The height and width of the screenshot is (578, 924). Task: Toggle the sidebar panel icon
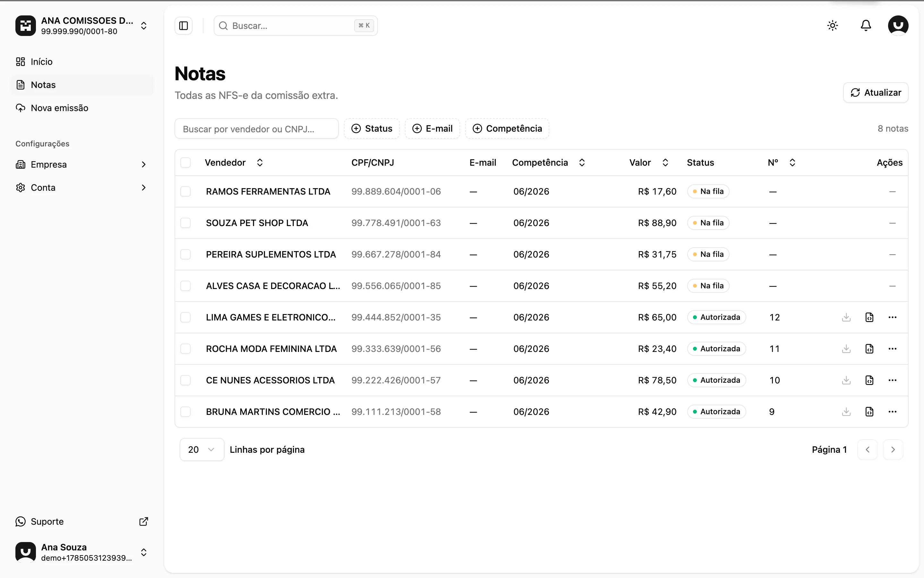(184, 26)
